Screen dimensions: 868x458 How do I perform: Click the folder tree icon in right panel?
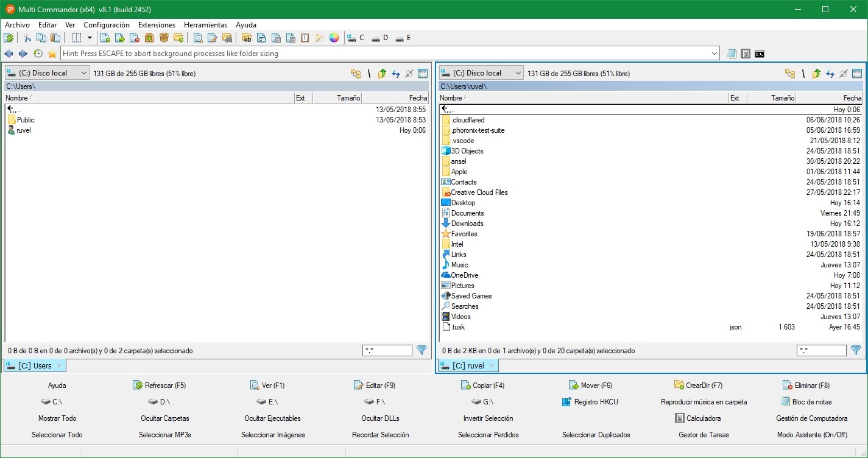[x=789, y=74]
